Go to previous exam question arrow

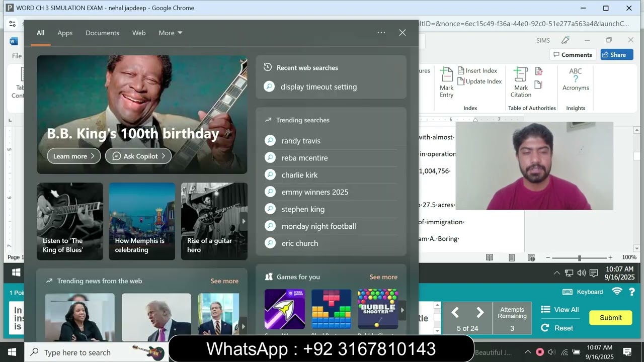tap(455, 313)
